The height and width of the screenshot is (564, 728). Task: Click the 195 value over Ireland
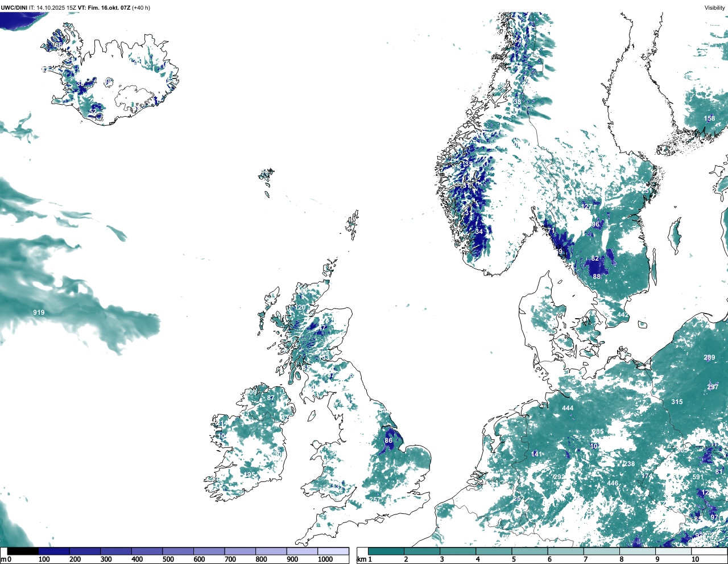[x=249, y=475]
